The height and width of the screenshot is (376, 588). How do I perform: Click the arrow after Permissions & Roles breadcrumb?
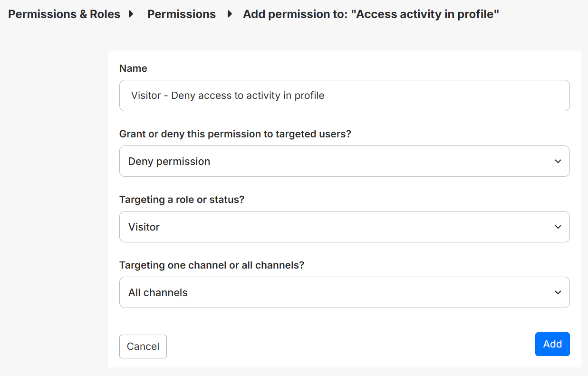point(131,14)
